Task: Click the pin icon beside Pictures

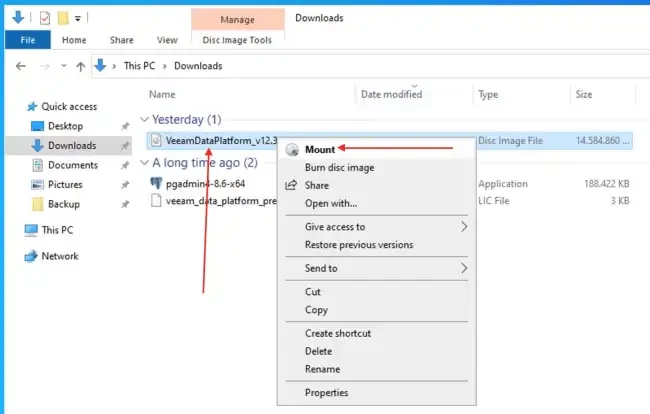Action: pyautogui.click(x=125, y=185)
